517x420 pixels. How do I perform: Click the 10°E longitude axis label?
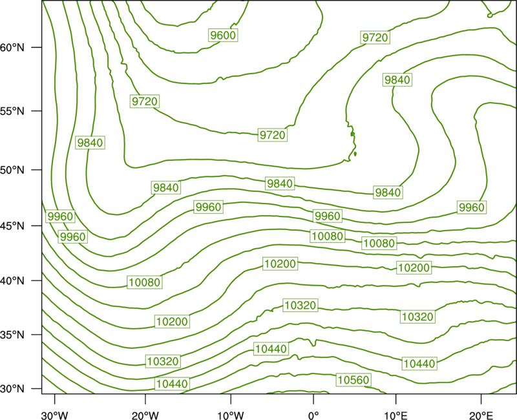pos(396,415)
